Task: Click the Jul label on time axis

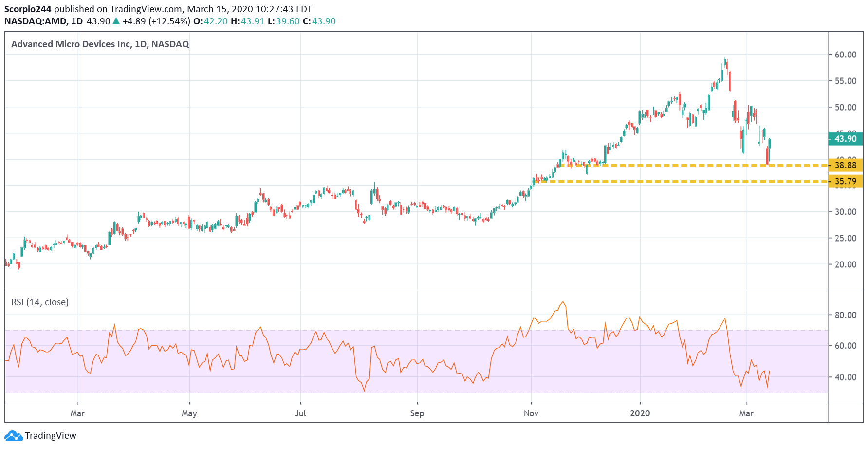Action: (300, 413)
